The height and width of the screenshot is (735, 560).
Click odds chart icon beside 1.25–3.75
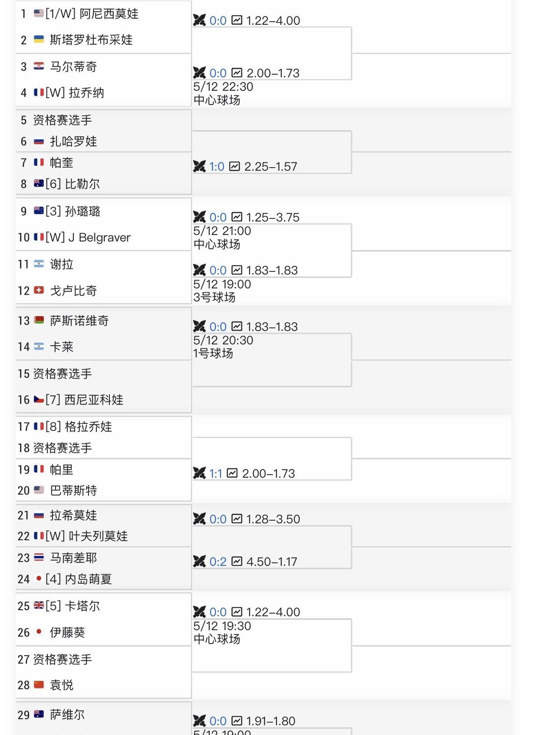pyautogui.click(x=237, y=217)
